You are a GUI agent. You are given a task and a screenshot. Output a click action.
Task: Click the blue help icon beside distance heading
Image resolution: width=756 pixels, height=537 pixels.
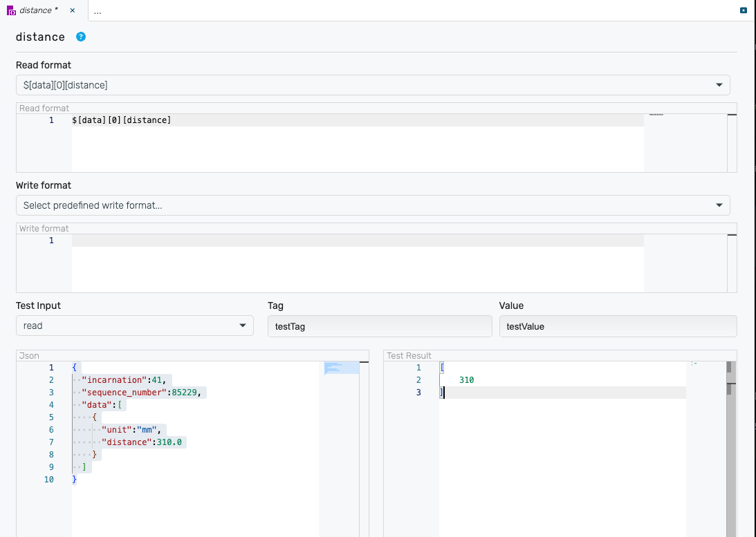pos(81,37)
